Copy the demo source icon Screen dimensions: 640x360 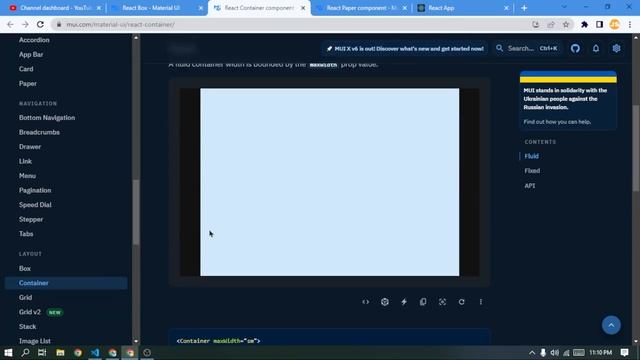click(x=423, y=302)
